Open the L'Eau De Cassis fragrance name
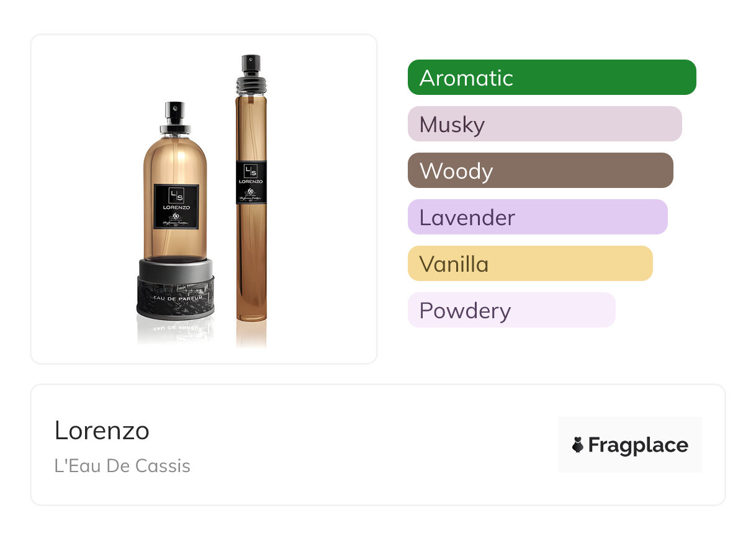The height and width of the screenshot is (536, 756). (x=122, y=466)
